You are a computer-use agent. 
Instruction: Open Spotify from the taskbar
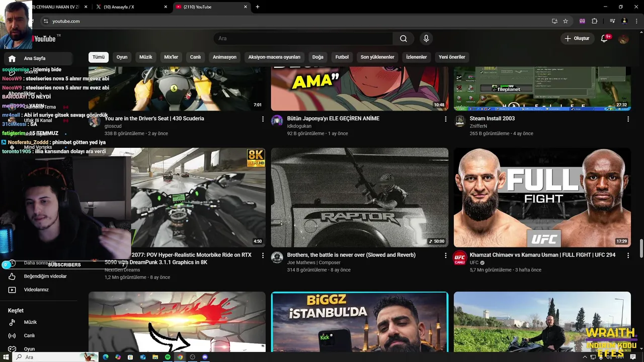point(168,357)
